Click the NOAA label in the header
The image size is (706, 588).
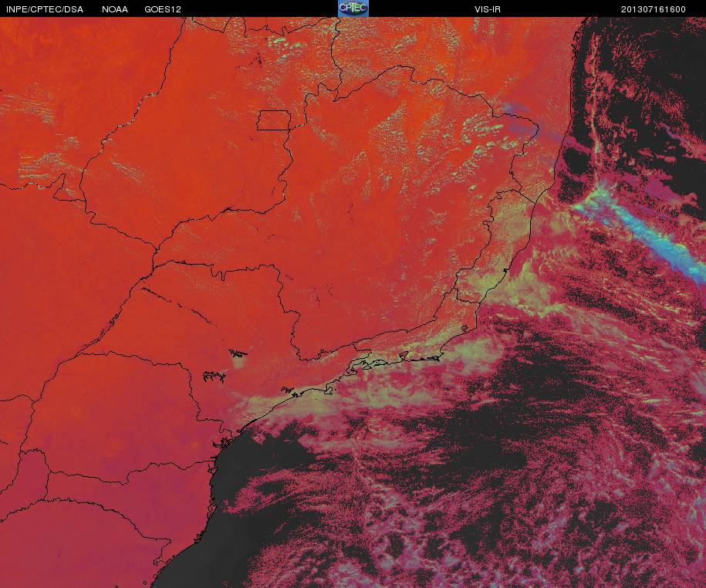pos(115,9)
